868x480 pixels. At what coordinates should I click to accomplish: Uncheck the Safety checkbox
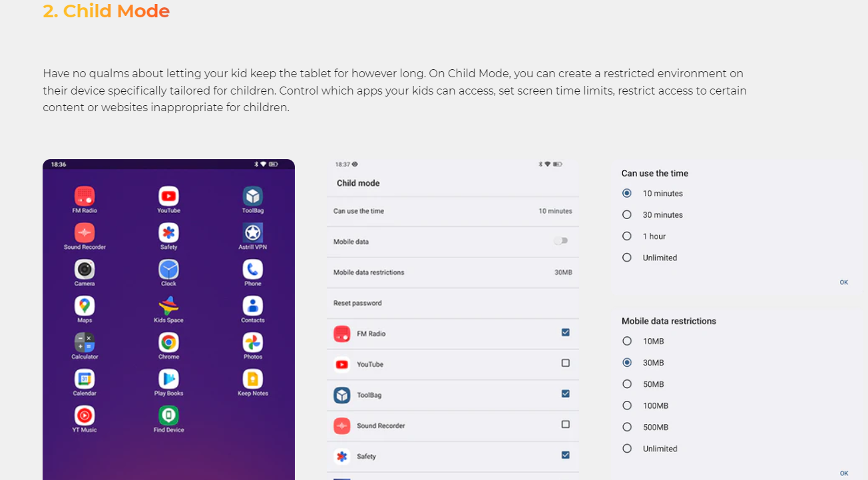(x=565, y=455)
